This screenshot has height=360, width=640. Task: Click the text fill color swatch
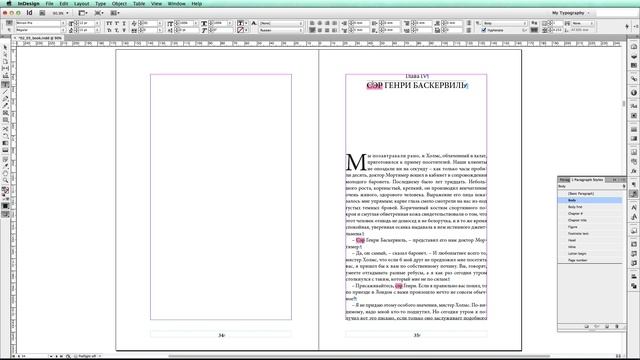240,23
